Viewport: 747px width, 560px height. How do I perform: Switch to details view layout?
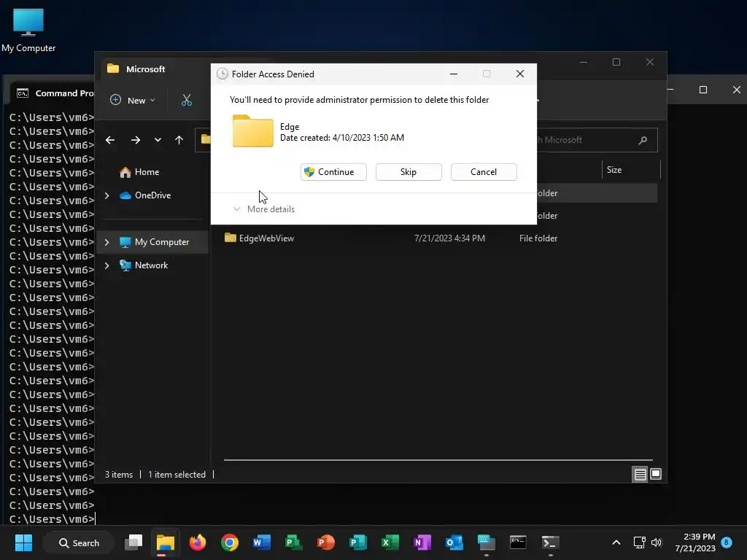pos(640,474)
